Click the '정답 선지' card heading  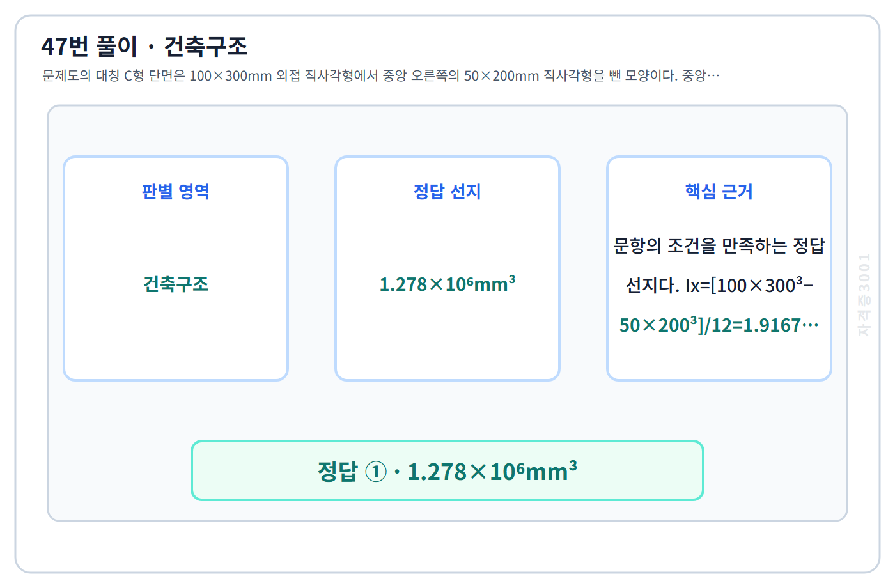pyautogui.click(x=447, y=191)
